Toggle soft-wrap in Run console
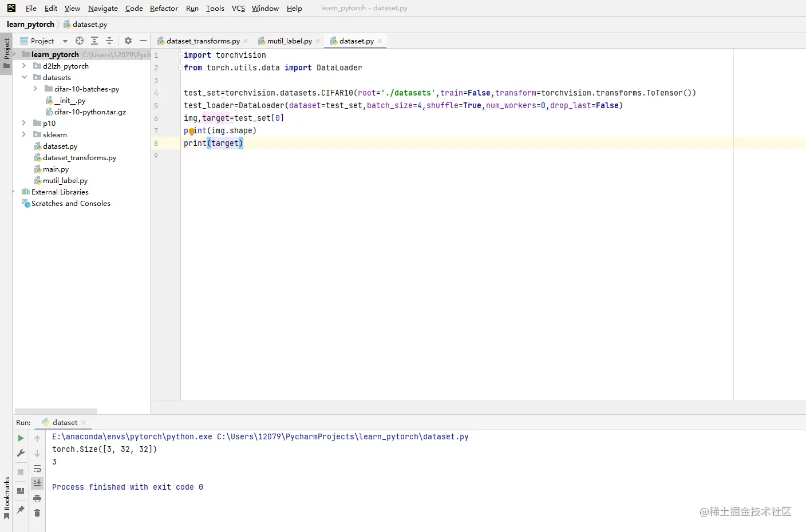The height and width of the screenshot is (532, 806). click(37, 469)
